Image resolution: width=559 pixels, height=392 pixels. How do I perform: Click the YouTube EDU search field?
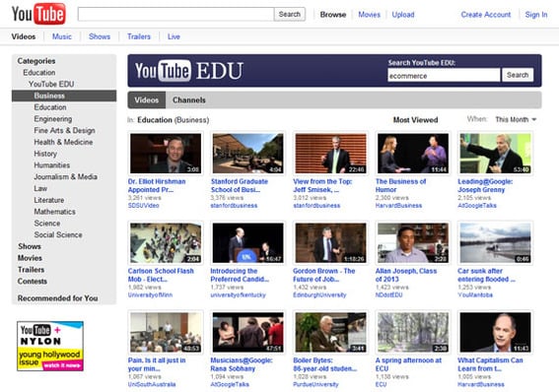(444, 76)
